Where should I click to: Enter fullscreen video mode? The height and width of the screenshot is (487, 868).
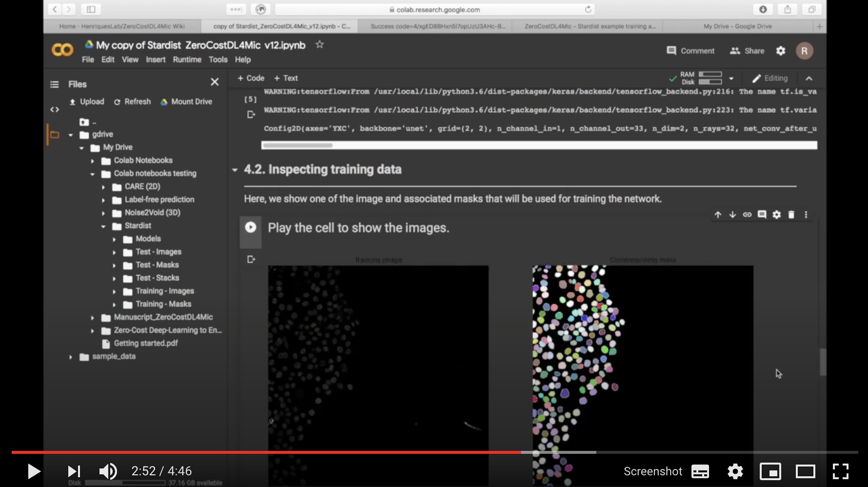pos(840,471)
